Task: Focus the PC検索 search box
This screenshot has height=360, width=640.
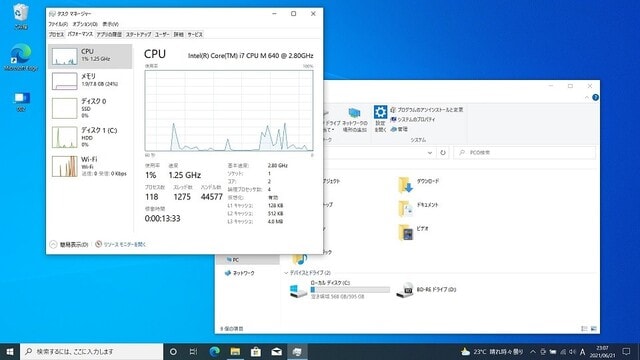Action: point(524,153)
